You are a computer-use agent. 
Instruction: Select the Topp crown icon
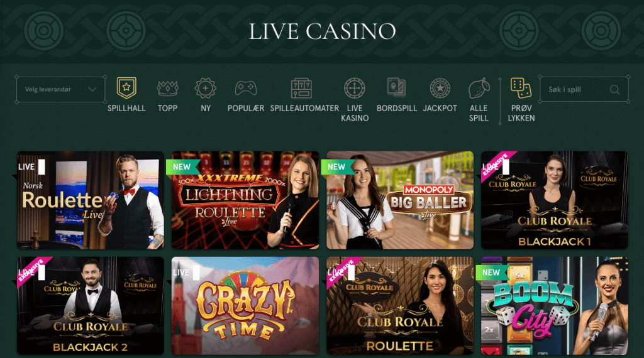click(x=167, y=88)
